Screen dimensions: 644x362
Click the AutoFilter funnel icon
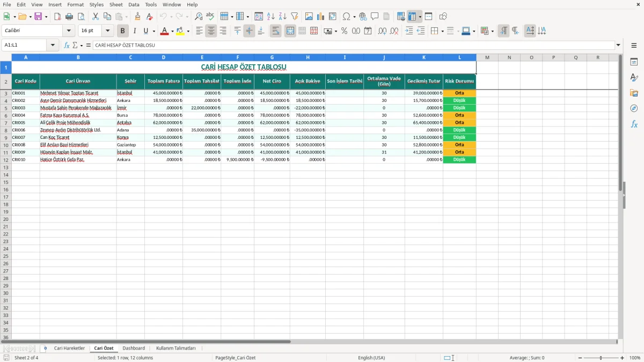[x=294, y=17]
